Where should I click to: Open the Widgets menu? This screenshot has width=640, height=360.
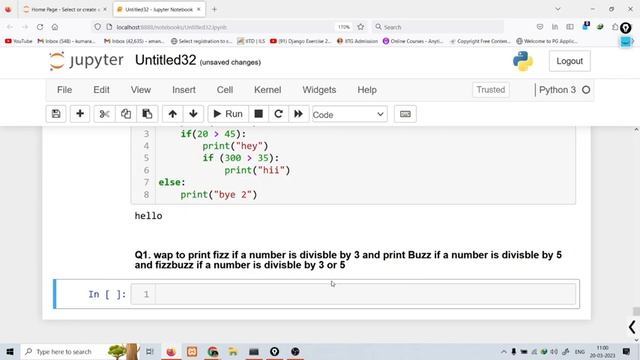319,90
